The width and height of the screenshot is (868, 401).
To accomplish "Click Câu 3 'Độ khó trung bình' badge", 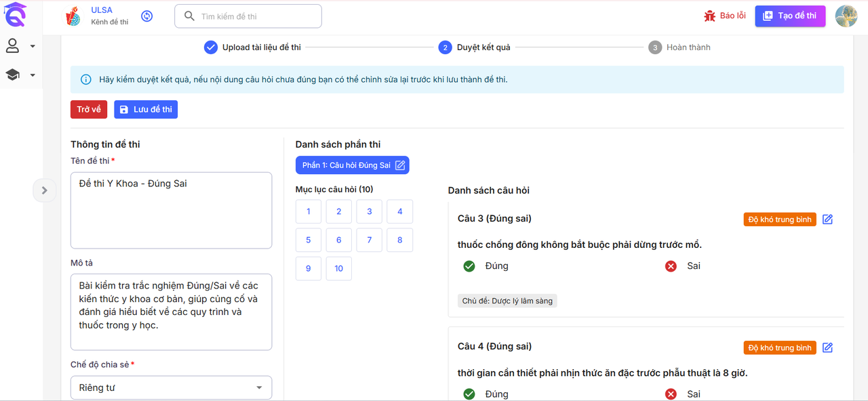I will pyautogui.click(x=780, y=219).
